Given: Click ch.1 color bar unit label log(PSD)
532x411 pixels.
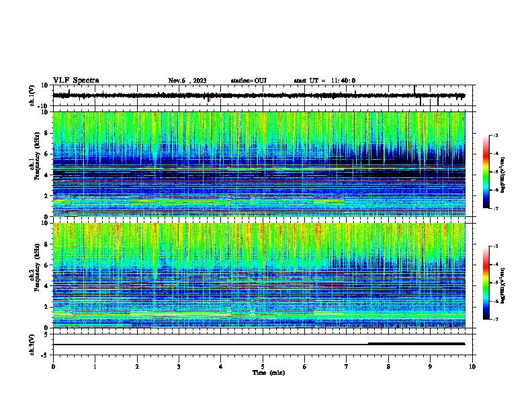Looking at the screenshot, I should tap(503, 175).
